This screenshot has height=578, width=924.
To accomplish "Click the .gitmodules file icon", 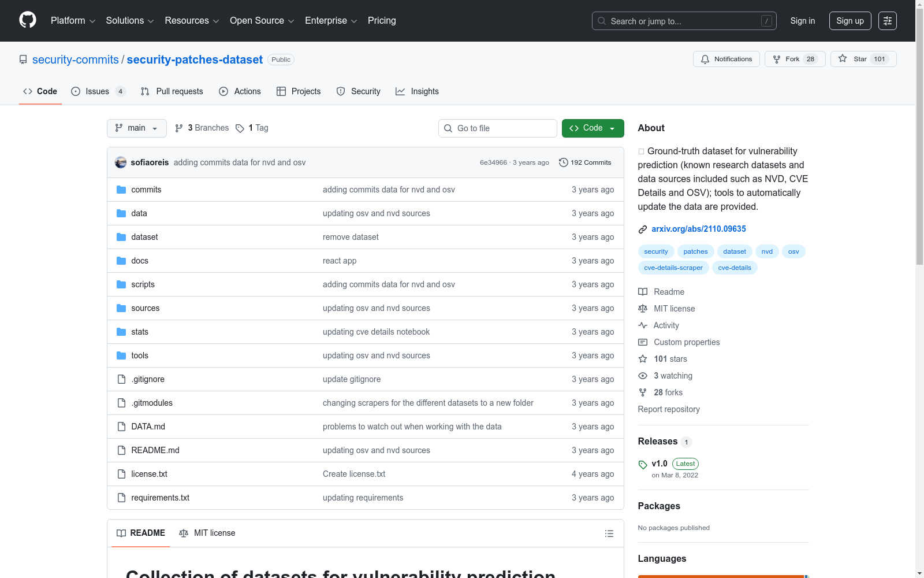I will [x=121, y=403].
